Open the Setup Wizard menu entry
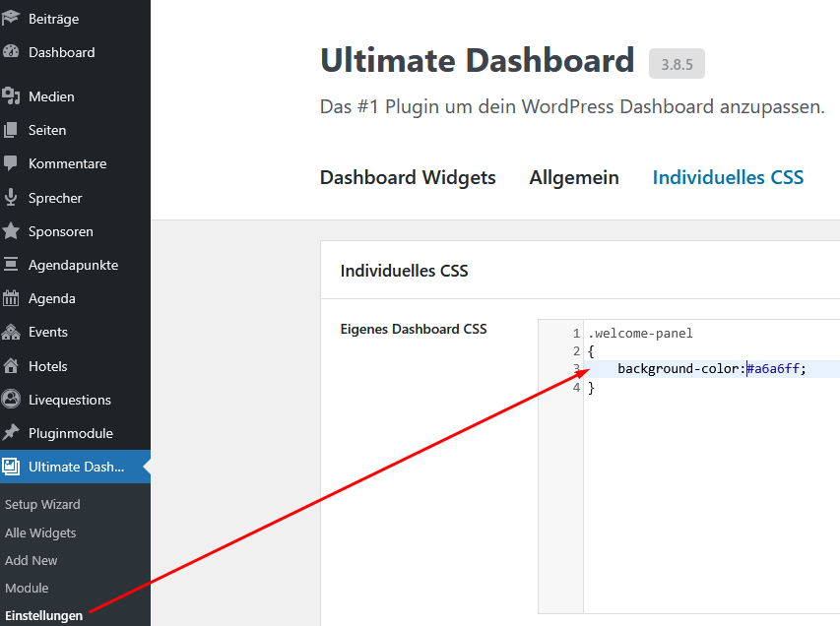Image resolution: width=840 pixels, height=626 pixels. coord(42,504)
